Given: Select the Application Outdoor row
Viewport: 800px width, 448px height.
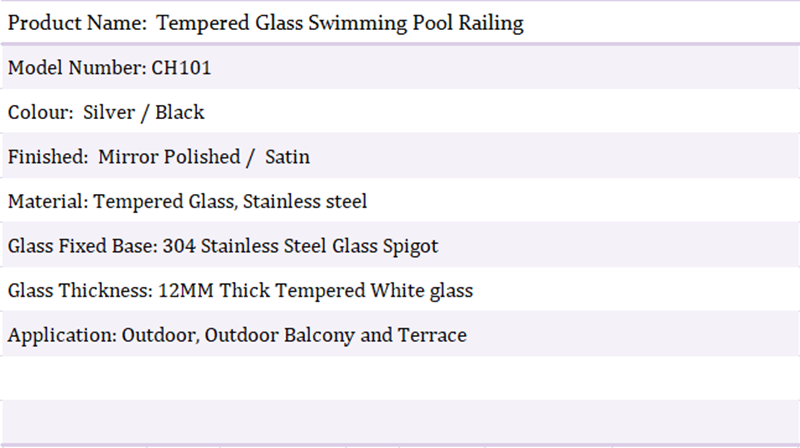Looking at the screenshot, I should tap(400, 334).
